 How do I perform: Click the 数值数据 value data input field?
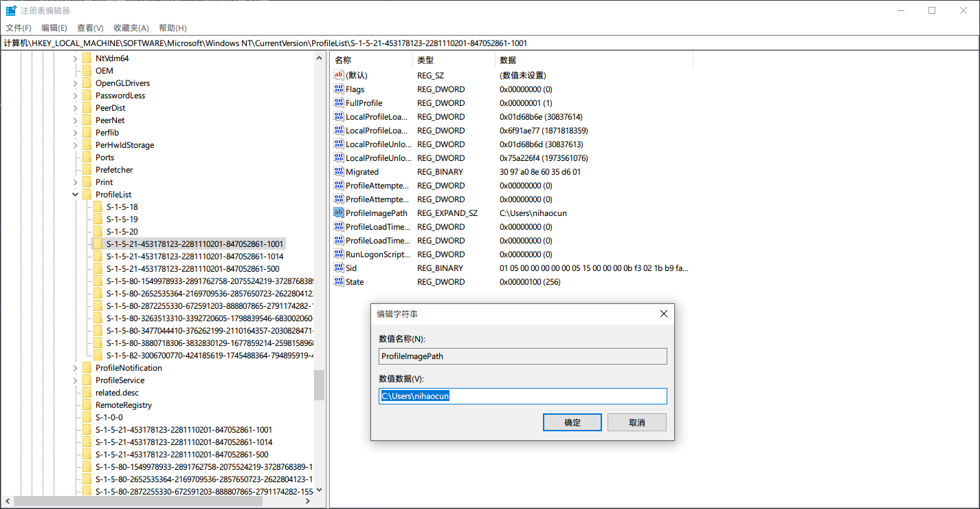[x=522, y=396]
